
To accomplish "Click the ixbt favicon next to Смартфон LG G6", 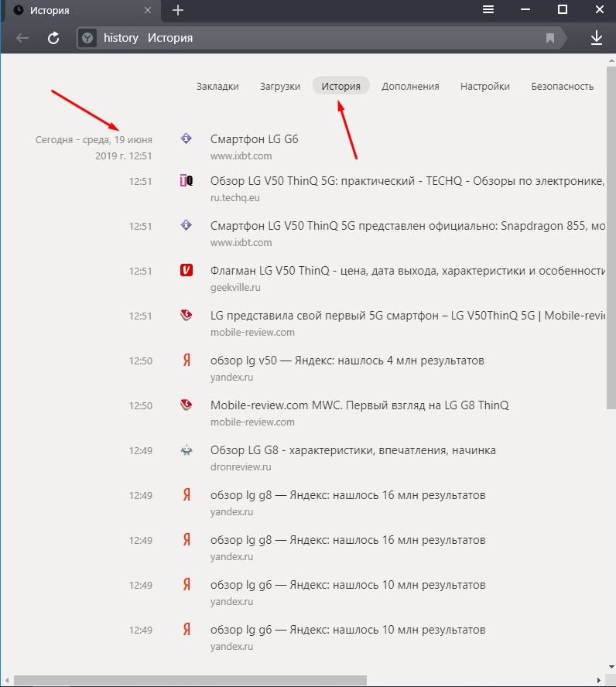I will 187,139.
